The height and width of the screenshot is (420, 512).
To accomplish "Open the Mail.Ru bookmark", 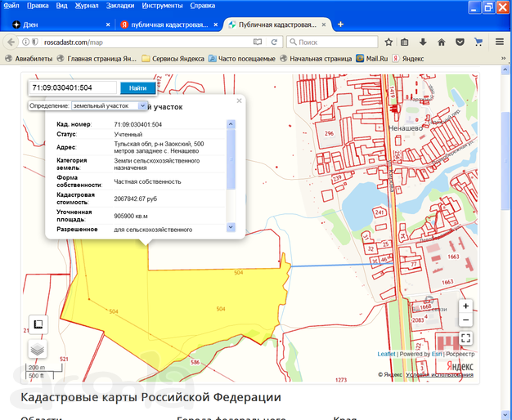I will point(372,59).
